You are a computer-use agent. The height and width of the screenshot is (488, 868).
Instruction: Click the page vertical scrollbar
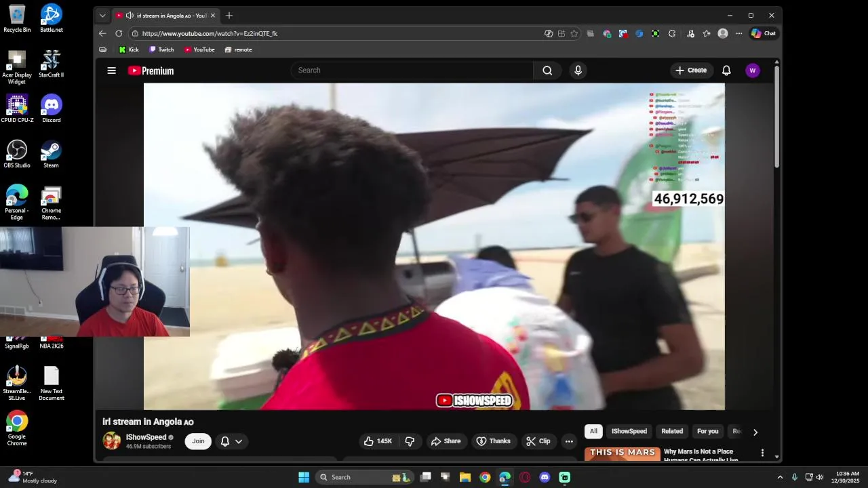[776, 117]
